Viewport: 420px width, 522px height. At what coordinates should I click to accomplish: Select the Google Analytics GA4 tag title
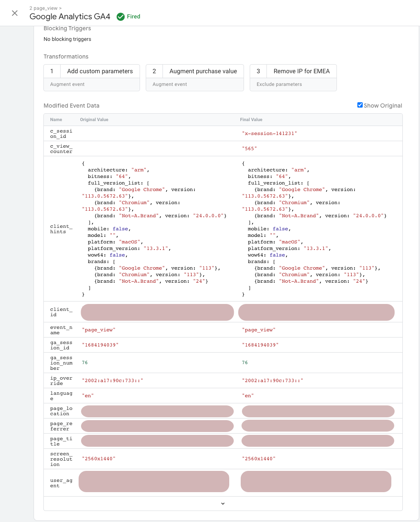pos(70,17)
